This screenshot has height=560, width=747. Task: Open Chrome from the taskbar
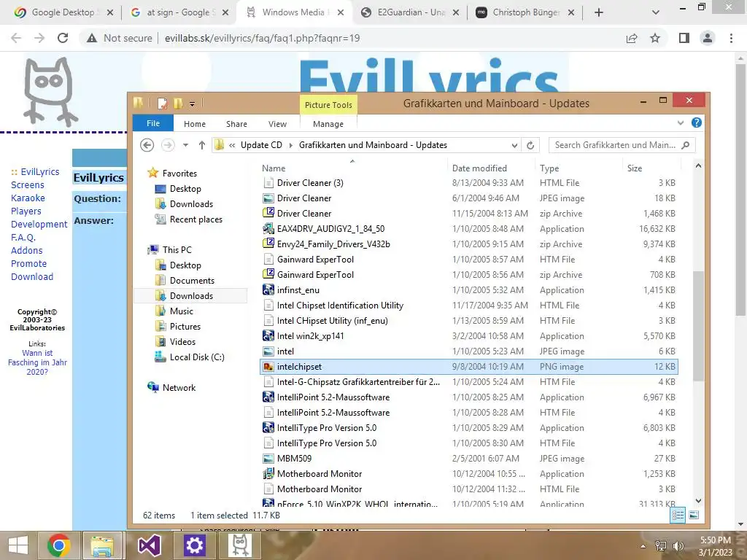click(59, 545)
